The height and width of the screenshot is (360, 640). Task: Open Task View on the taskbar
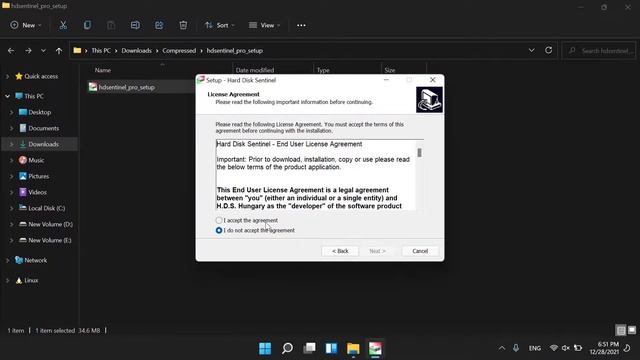pos(309,348)
